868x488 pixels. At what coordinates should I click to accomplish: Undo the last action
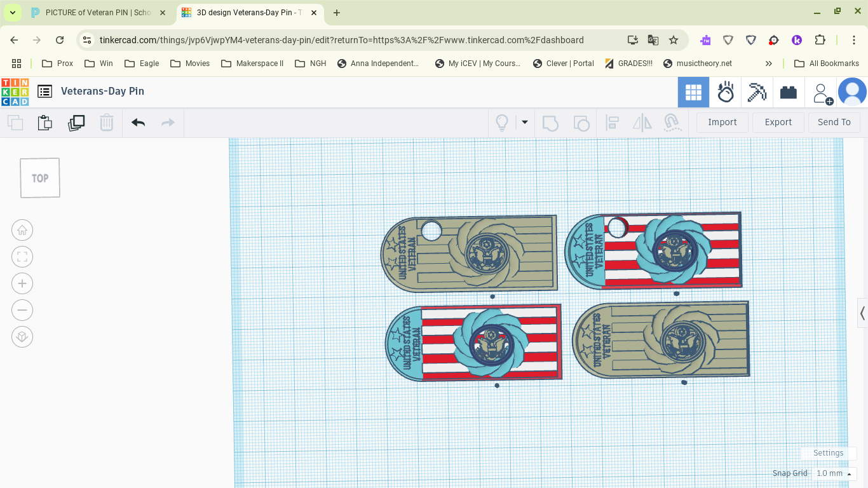coord(138,123)
